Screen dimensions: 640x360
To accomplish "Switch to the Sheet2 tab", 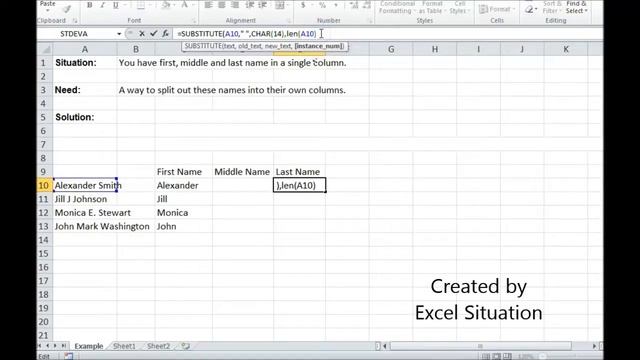I will (158, 346).
